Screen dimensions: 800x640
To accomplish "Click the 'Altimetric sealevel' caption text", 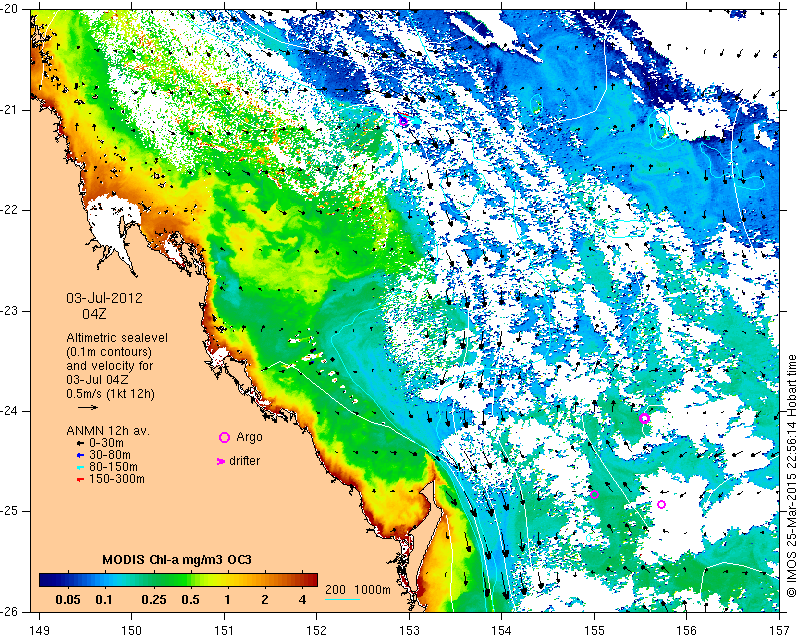I will tap(117, 338).
